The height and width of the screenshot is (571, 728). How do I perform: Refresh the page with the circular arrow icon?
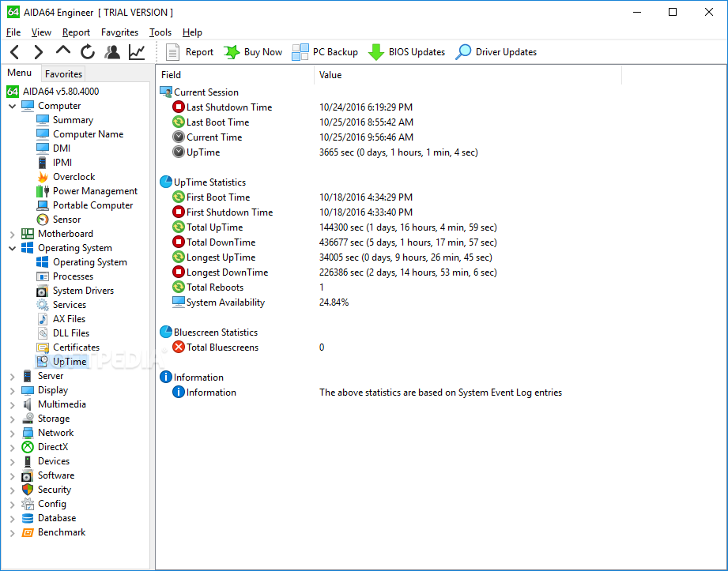87,52
